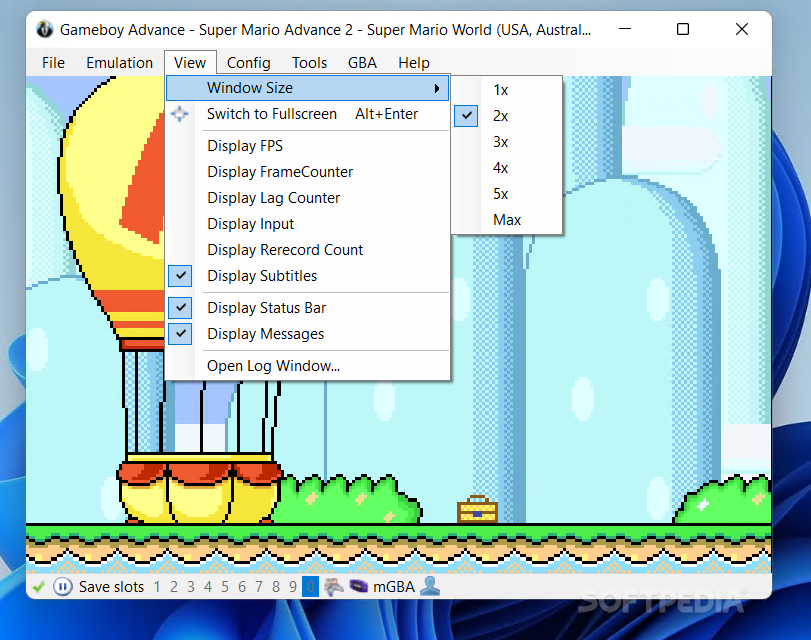Select save slot 9

293,587
